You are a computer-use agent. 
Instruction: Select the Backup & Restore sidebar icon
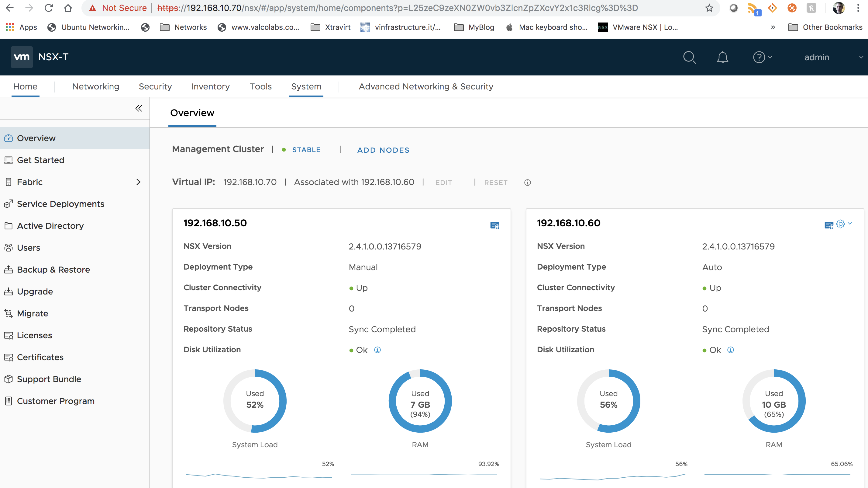pos(9,270)
